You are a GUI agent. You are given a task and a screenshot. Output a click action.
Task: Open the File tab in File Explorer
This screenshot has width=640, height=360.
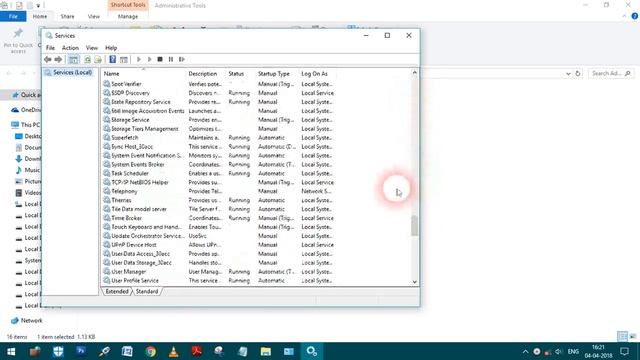(13, 16)
